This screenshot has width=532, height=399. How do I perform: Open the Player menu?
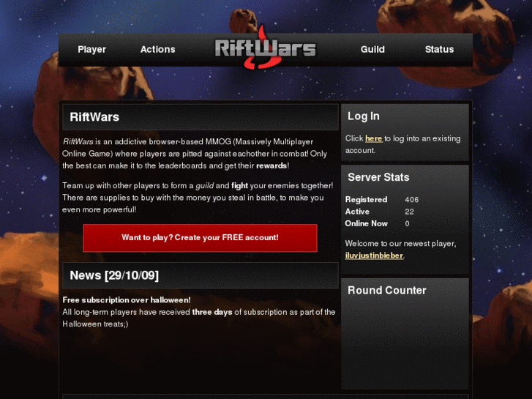tap(91, 50)
